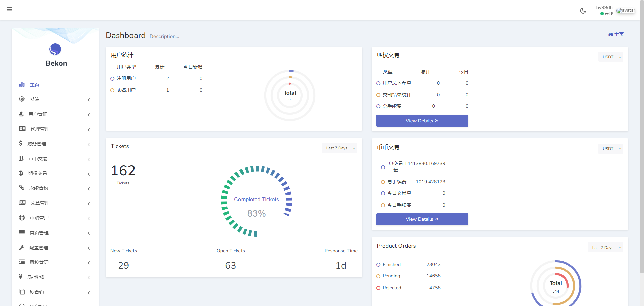Expand the 代理管理 submenu chevron
The height and width of the screenshot is (306, 644).
coord(89,130)
